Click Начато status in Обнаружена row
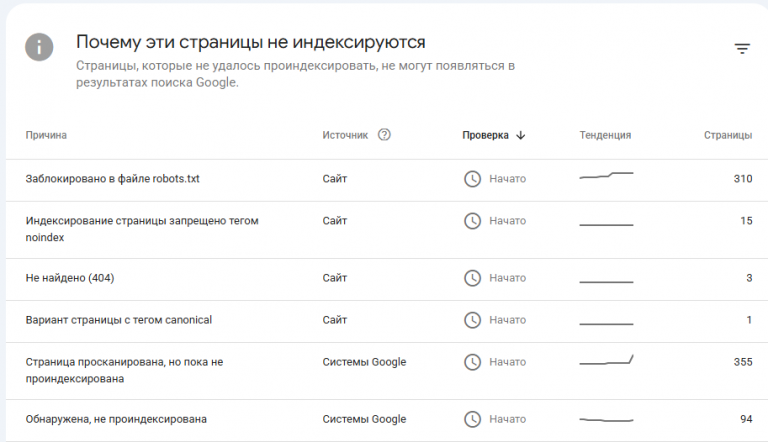Viewport: 768px width, 442px height. 507,419
